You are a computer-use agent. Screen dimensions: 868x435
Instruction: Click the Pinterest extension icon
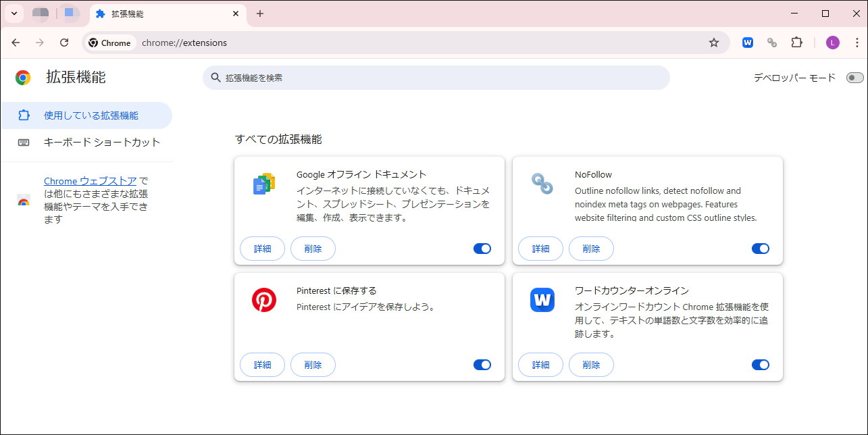pyautogui.click(x=263, y=299)
